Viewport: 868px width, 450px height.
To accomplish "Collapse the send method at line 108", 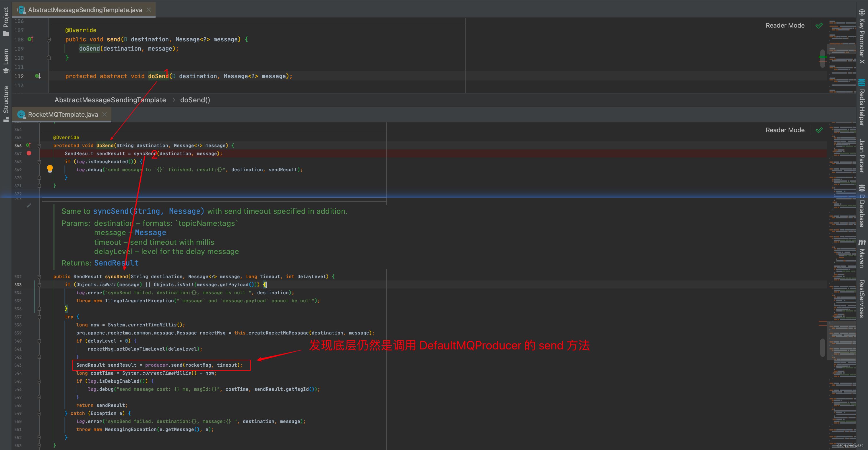I will tap(49, 39).
